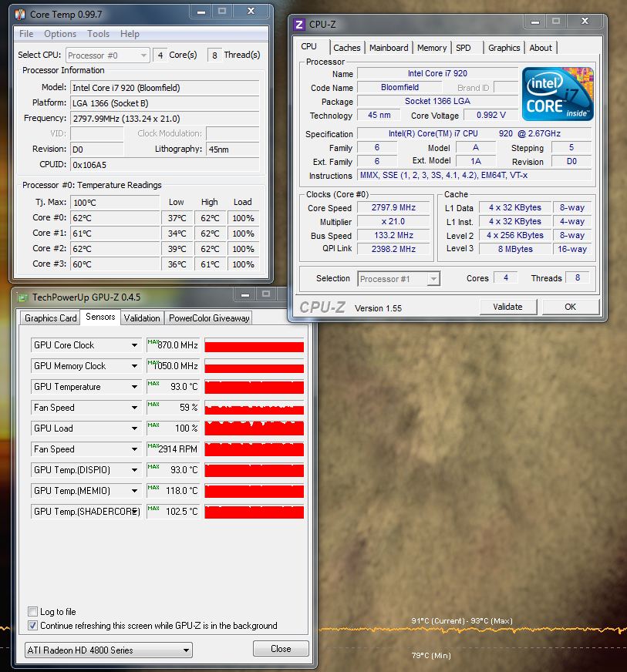Click the GPU Core Clock red graph
The width and height of the screenshot is (627, 672).
pos(254,345)
